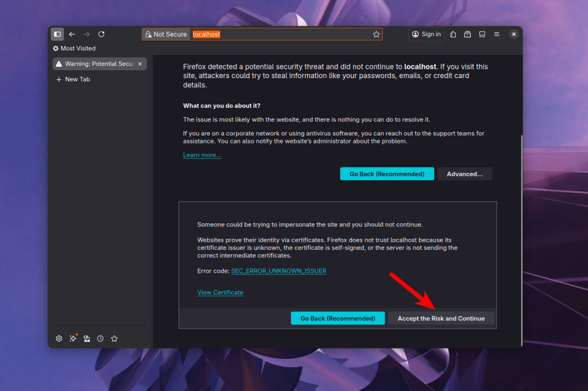Open sidebar settings gear icon
This screenshot has height=391, width=588.
point(59,339)
